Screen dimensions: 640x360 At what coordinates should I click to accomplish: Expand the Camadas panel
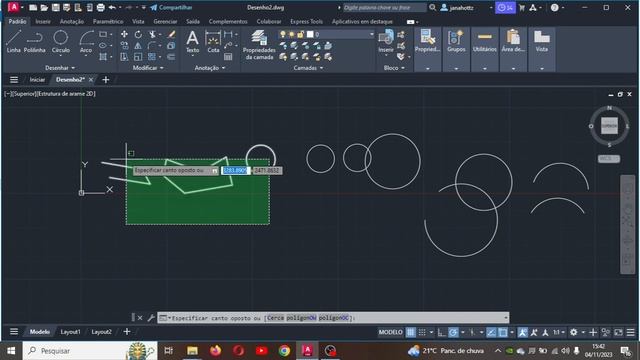308,68
